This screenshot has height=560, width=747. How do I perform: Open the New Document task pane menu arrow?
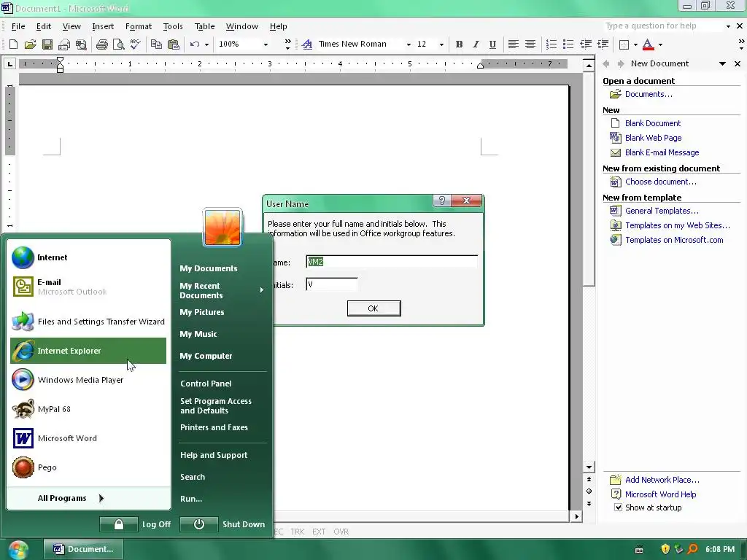(722, 63)
